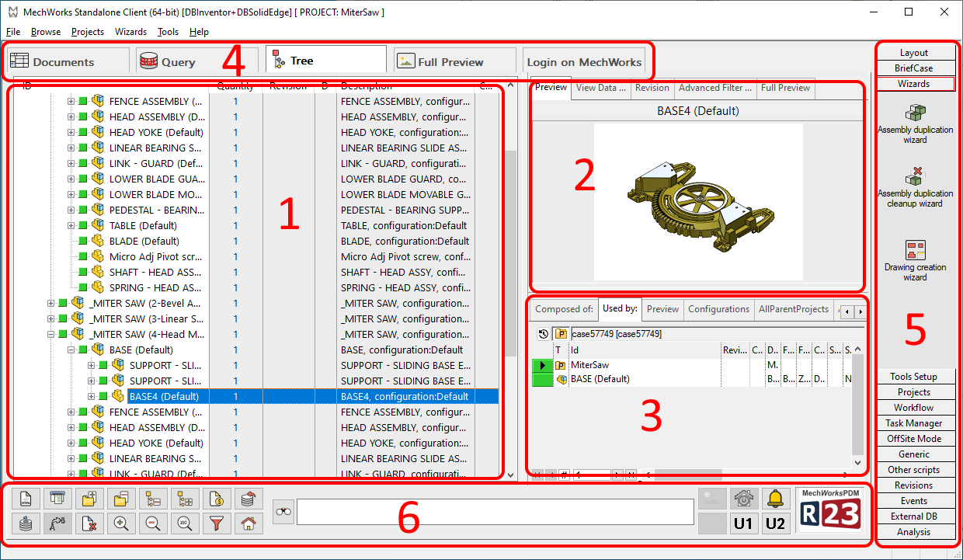963x560 pixels.
Task: Collapse the _MITER SAW (4-Head M... node
Action: [x=51, y=334]
